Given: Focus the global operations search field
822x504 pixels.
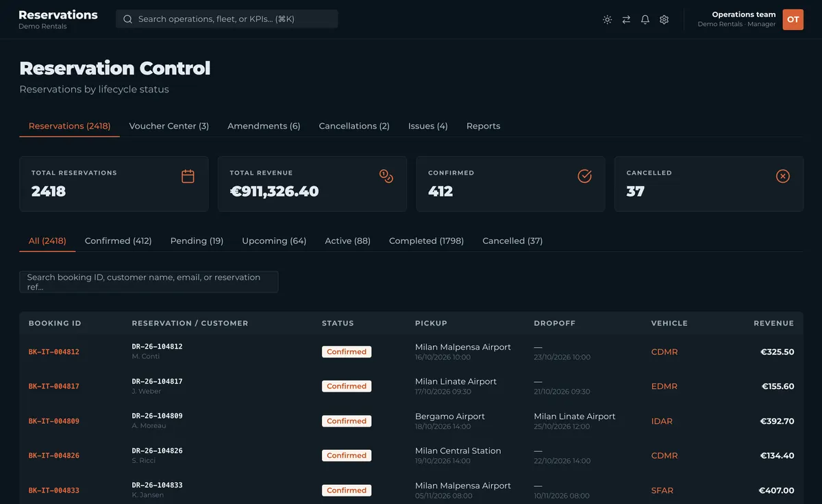Looking at the screenshot, I should tap(227, 19).
